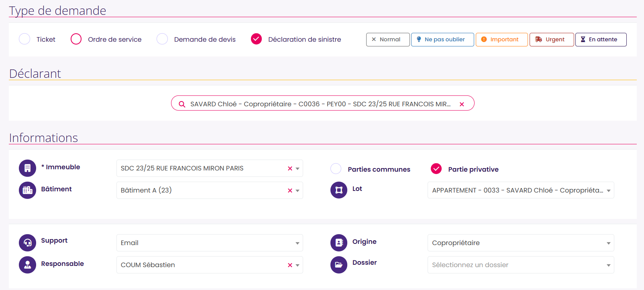Select the Parties communes radio button
The height and width of the screenshot is (290, 644).
point(336,168)
